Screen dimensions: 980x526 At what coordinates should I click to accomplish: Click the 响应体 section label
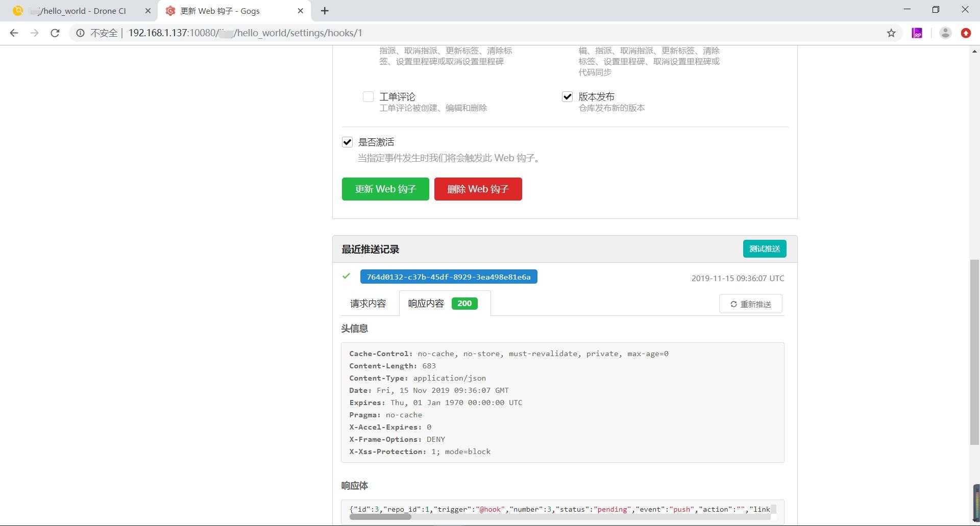[354, 486]
